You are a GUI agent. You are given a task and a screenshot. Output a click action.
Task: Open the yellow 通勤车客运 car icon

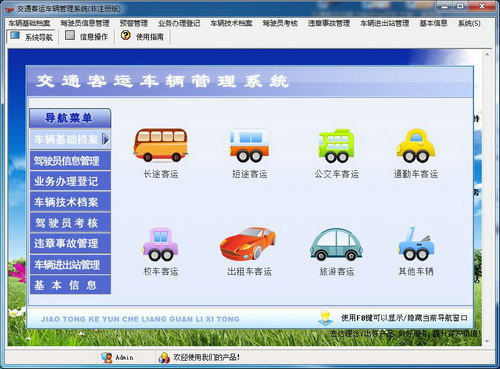click(x=416, y=146)
